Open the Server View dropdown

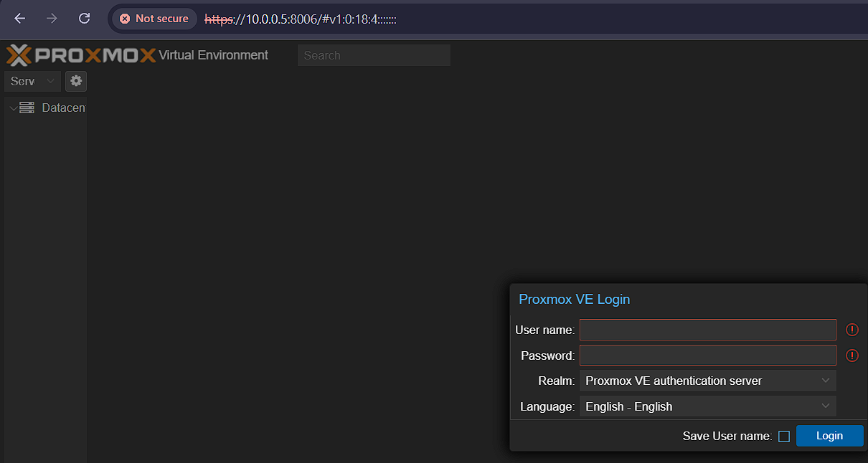(32, 81)
